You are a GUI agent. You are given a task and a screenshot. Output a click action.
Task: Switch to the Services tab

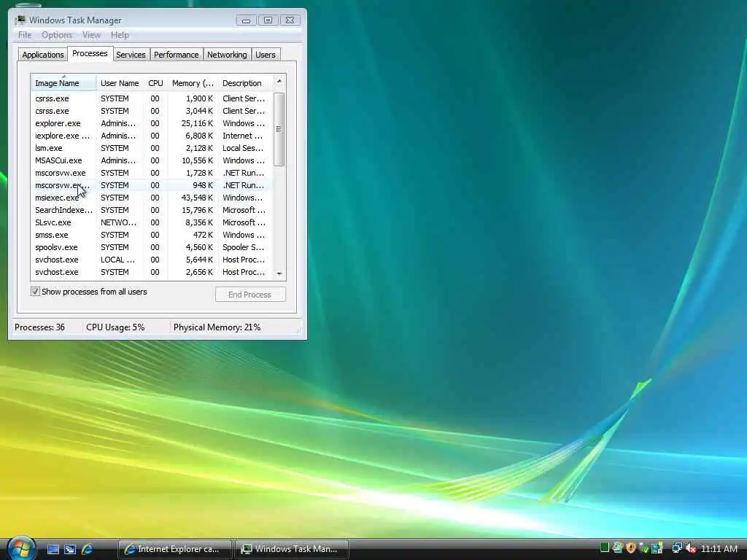click(x=131, y=55)
